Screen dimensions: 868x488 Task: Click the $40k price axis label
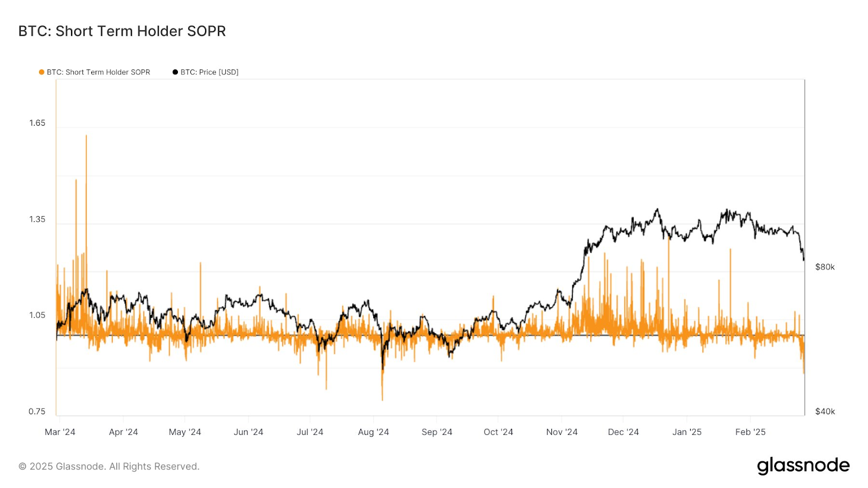point(825,412)
